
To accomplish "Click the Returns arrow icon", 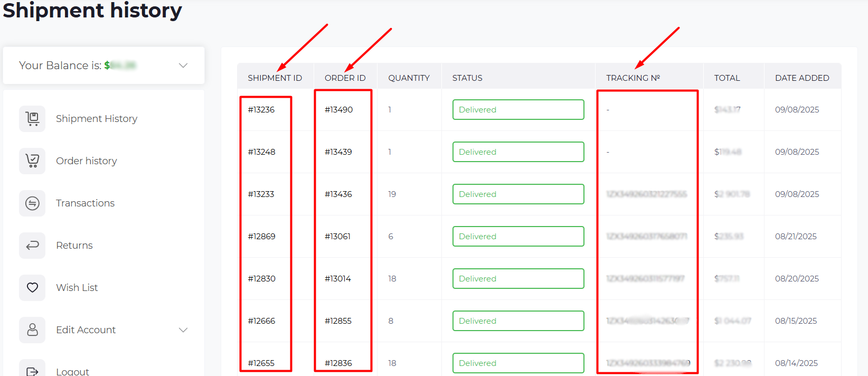I will pos(32,246).
